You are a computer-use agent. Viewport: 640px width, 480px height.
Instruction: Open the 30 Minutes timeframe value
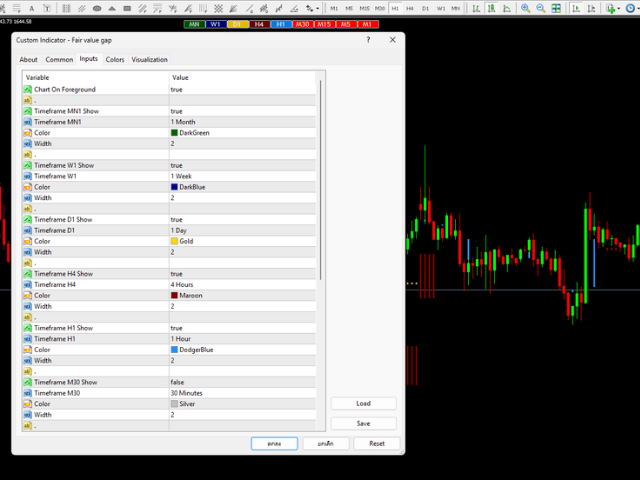click(x=242, y=393)
